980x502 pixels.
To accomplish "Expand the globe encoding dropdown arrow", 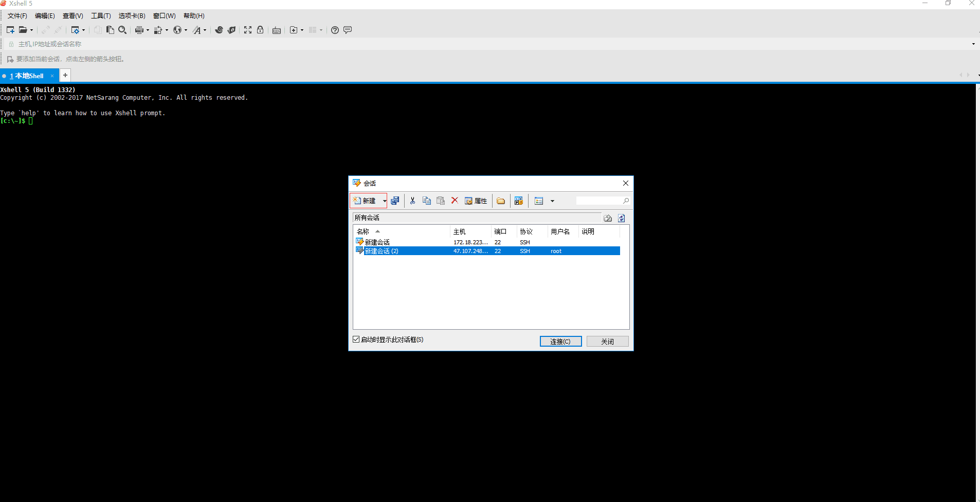I will pyautogui.click(x=186, y=30).
